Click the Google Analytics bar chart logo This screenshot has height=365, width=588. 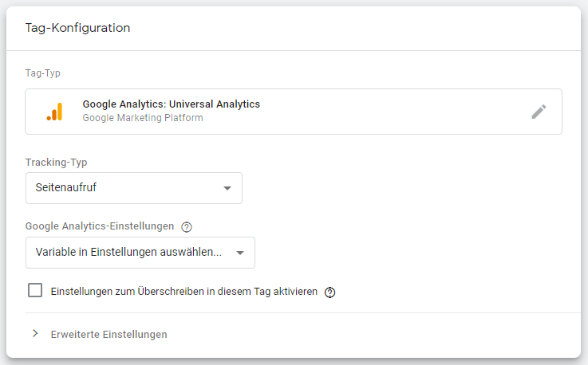point(55,112)
